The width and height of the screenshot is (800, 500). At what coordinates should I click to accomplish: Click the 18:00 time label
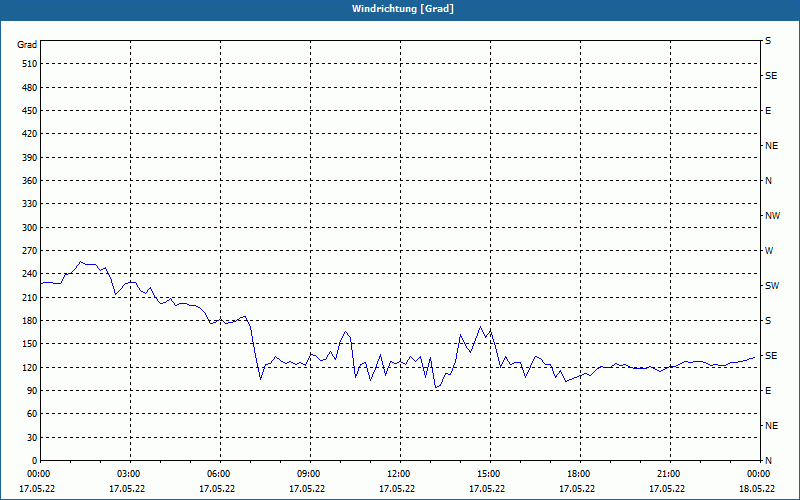(x=580, y=474)
